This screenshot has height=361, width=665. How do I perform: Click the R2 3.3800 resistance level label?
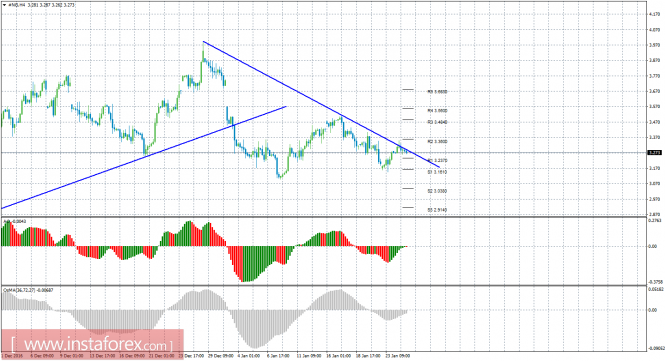(x=437, y=142)
